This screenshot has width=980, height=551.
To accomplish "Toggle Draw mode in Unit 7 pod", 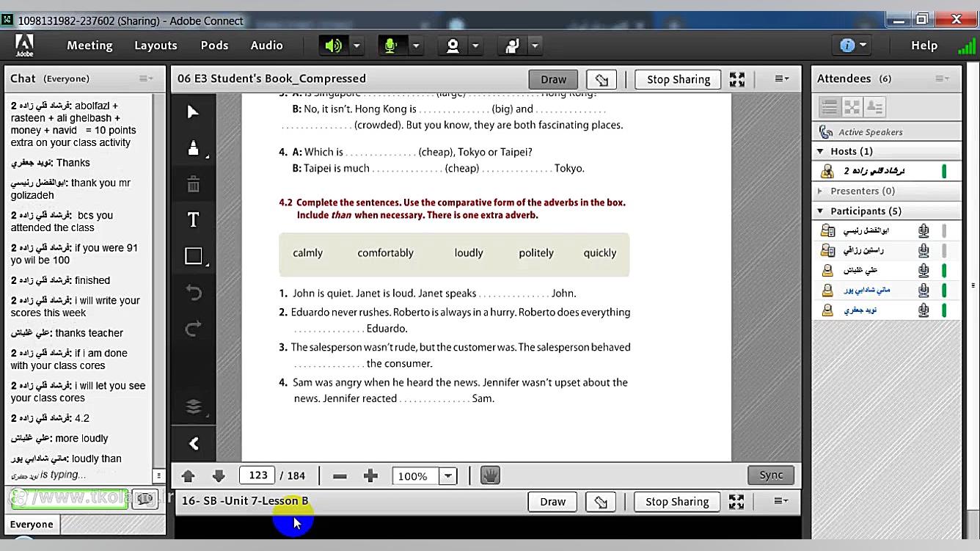I will point(552,502).
